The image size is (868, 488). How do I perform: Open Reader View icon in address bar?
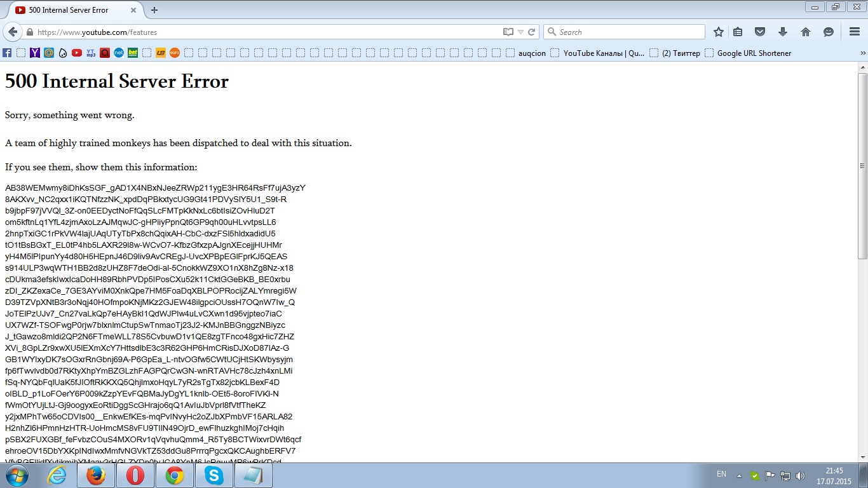pos(508,32)
